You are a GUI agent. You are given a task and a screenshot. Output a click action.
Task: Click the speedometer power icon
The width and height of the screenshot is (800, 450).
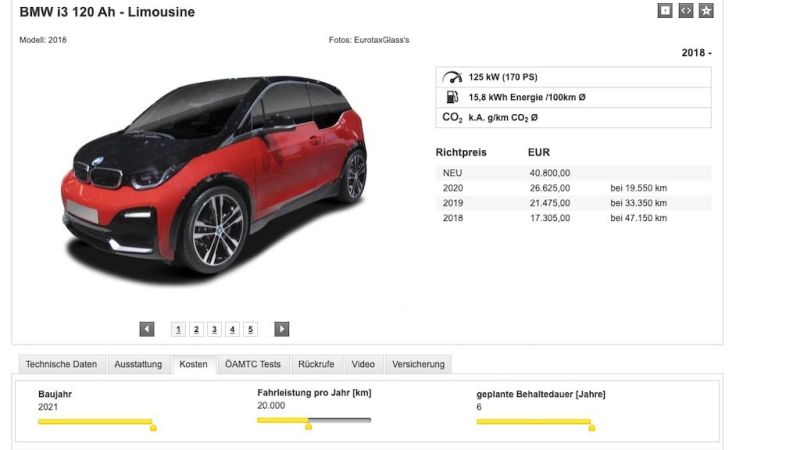pyautogui.click(x=452, y=77)
